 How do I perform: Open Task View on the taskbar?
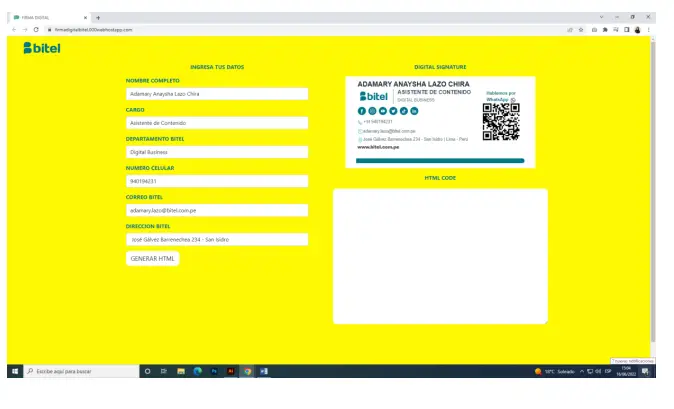point(164,371)
